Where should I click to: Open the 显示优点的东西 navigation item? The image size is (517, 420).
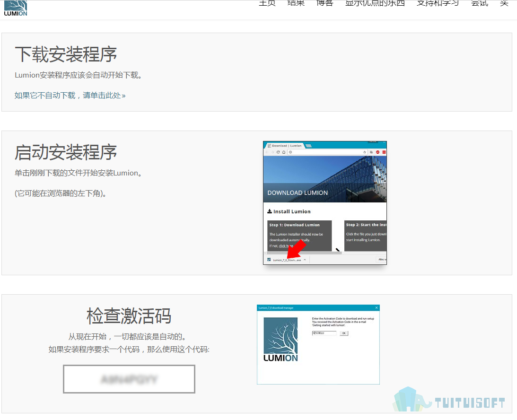pyautogui.click(x=375, y=3)
